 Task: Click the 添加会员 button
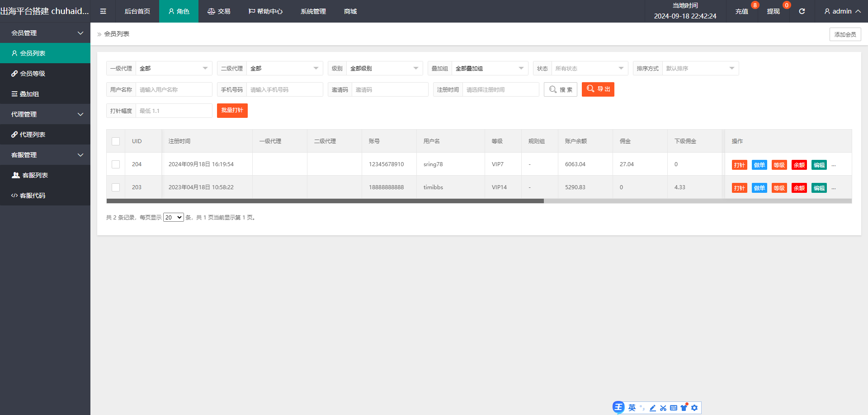[x=845, y=34]
